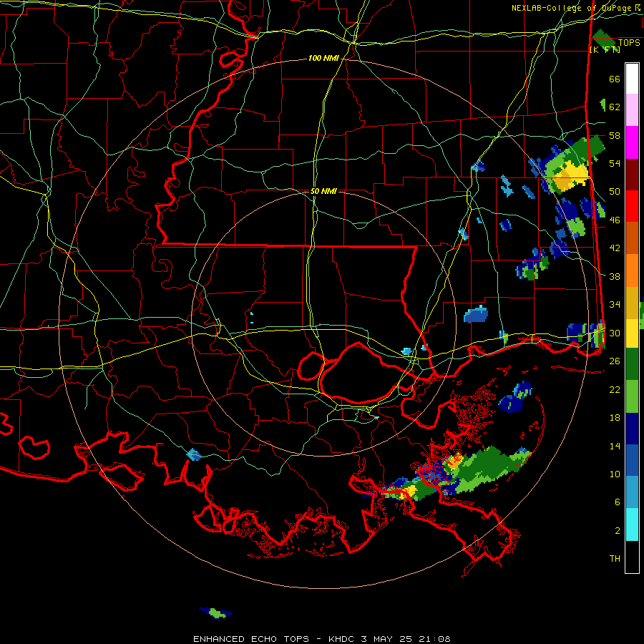Select the light pink legend color segment
The width and height of the screenshot is (644, 644).
pyautogui.click(x=632, y=110)
